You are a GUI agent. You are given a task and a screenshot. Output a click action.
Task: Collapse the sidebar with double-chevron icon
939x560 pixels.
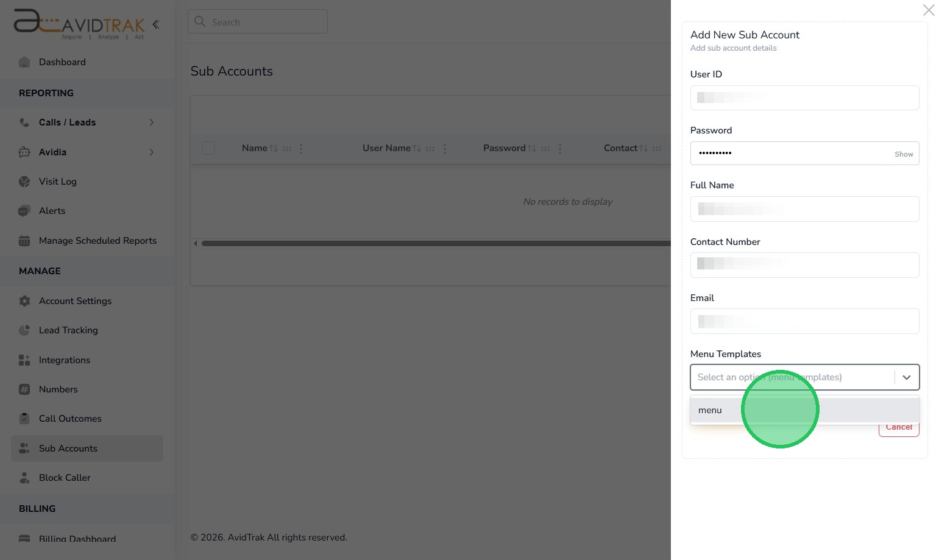(156, 24)
